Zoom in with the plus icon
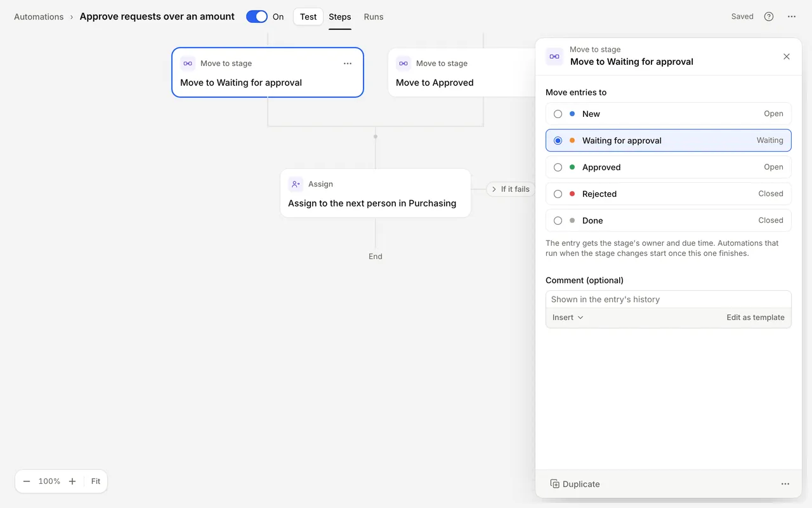Viewport: 812px width, 508px height. (x=72, y=481)
